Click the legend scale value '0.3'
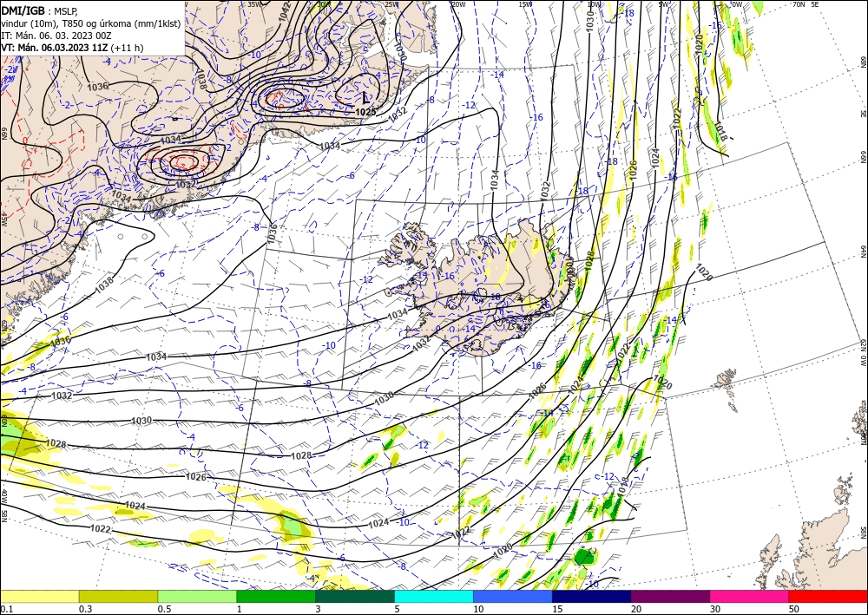This screenshot has height=615, width=868. click(86, 609)
